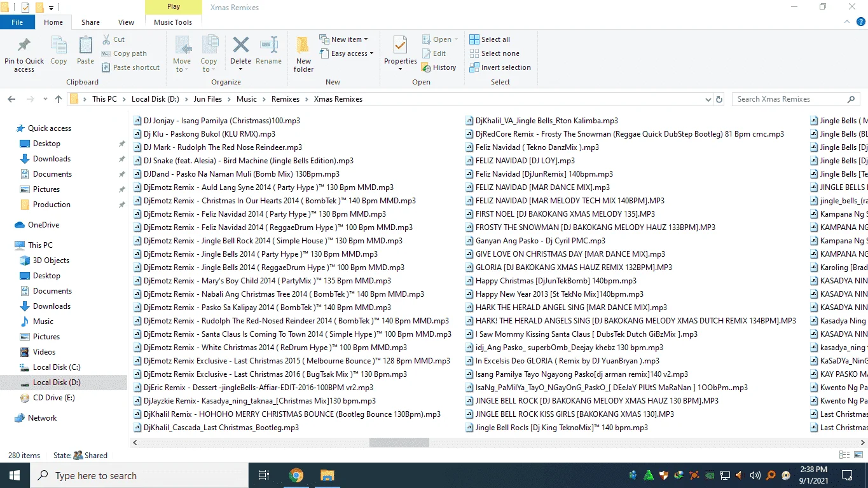Go back using the Back arrow
This screenshot has height=488, width=868.
pyautogui.click(x=11, y=99)
